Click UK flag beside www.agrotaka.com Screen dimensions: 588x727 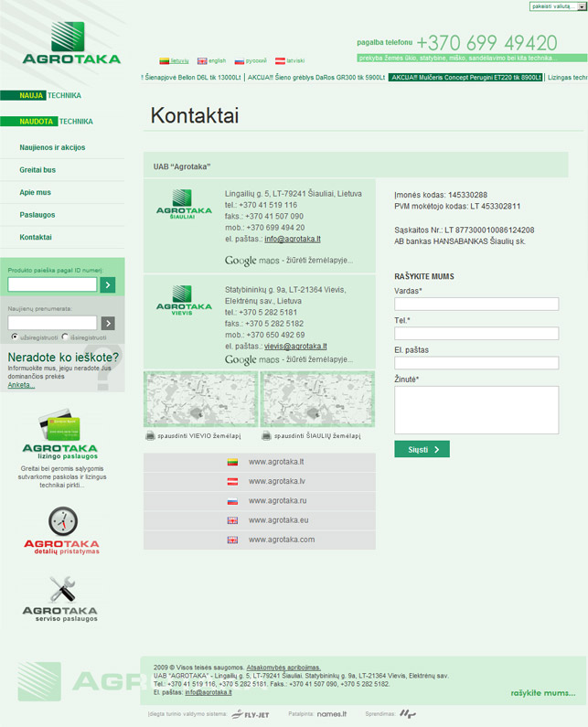232,540
